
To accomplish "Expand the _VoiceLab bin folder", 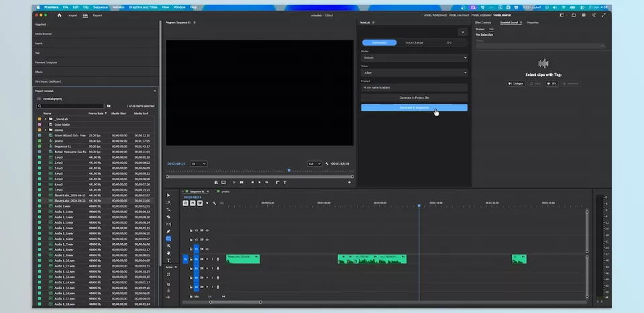I will [x=45, y=119].
